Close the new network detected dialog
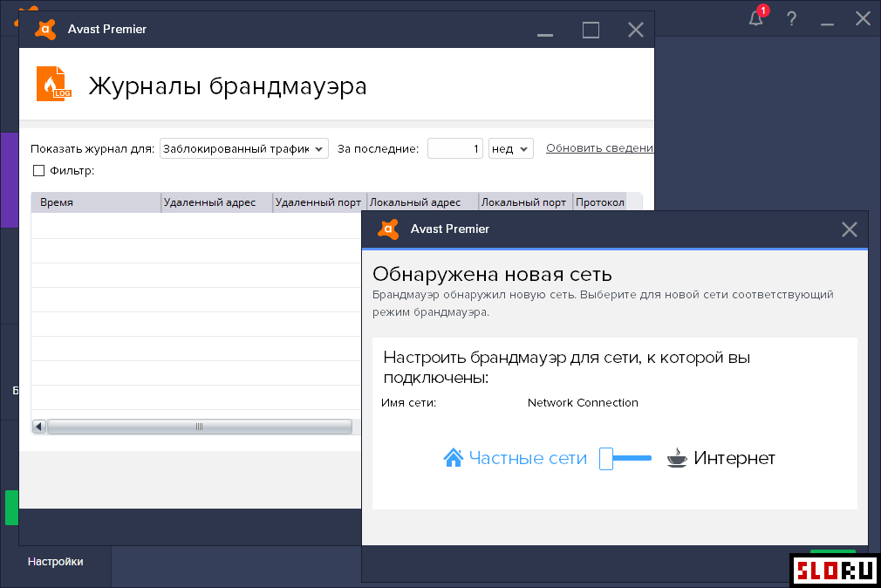The image size is (881, 588). click(x=850, y=229)
